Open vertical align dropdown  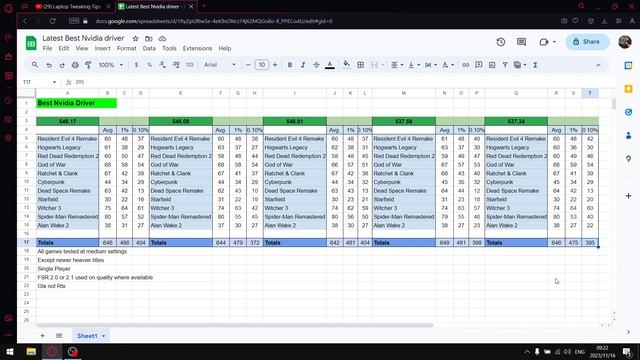[413, 65]
